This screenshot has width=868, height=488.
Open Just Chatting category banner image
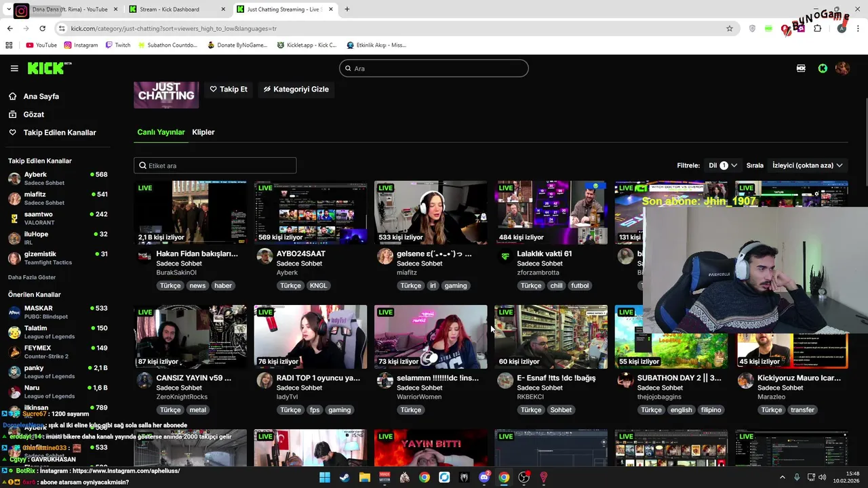pos(166,95)
